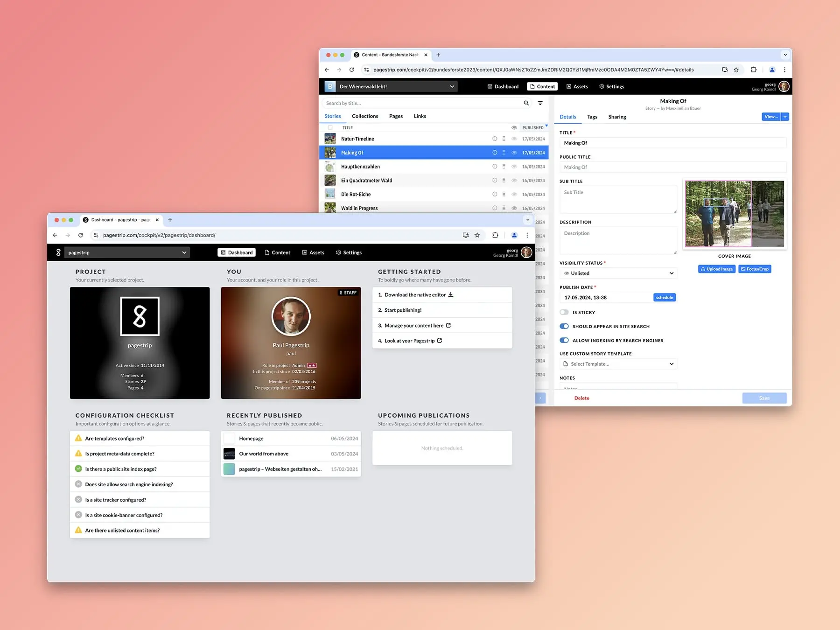840x630 pixels.
Task: Open the pagestrip project selector dropdown
Action: [126, 252]
